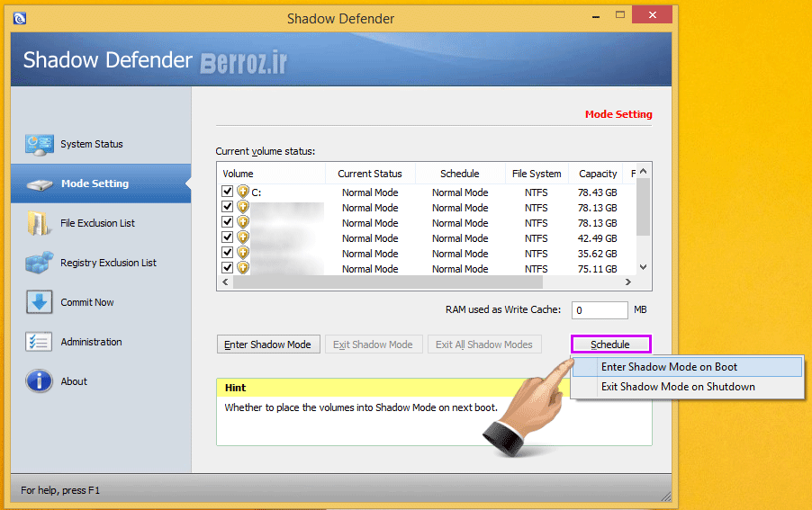
Task: Toggle the checkbox of the 35.62 GB volume
Action: pos(227,252)
